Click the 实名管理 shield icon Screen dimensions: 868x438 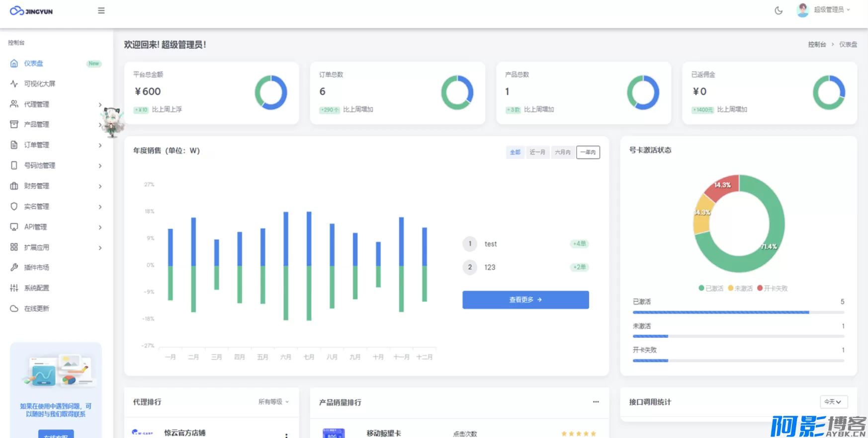point(14,207)
